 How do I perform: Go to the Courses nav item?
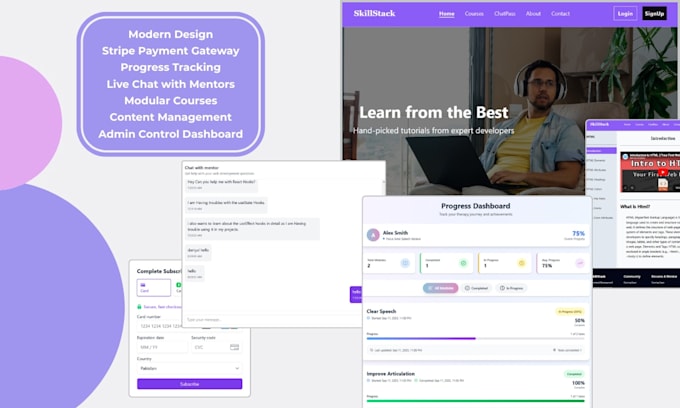pos(474,14)
